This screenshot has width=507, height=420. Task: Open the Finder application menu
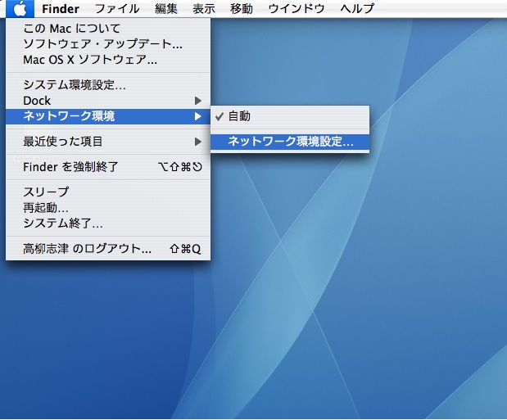click(x=61, y=9)
